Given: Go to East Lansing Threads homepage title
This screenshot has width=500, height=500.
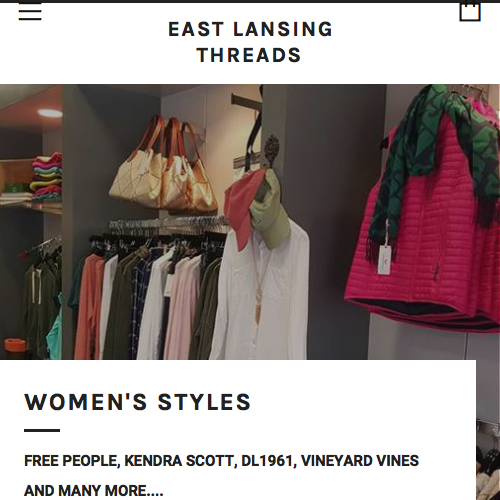Looking at the screenshot, I should [x=250, y=42].
